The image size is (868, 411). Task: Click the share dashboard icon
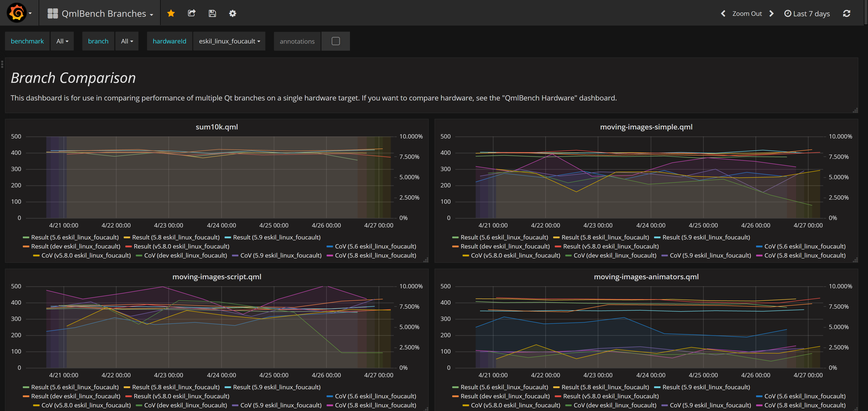pos(192,14)
